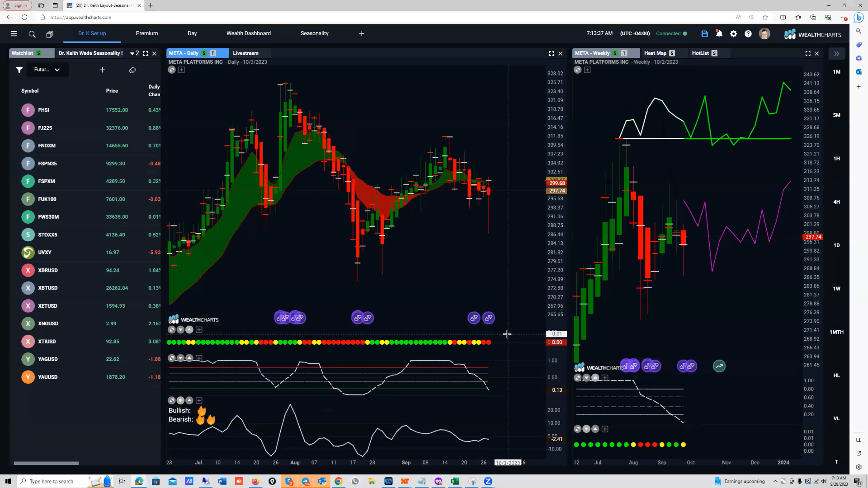This screenshot has height=488, width=868.
Task: Toggle visibility of daily dots indicator pane
Action: pos(171,330)
